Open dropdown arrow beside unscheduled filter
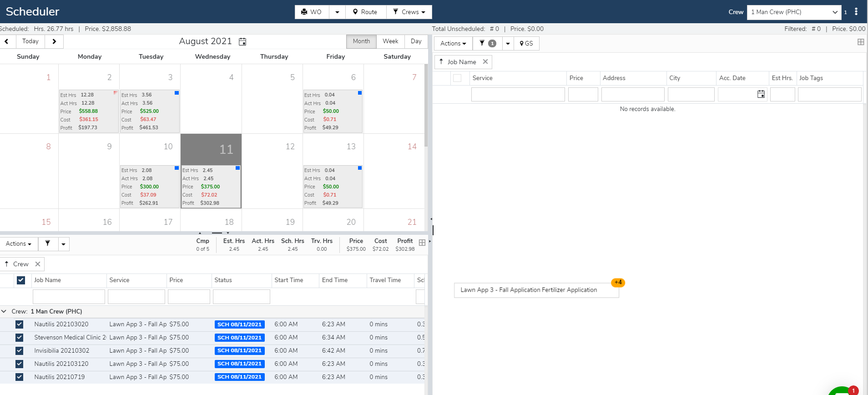The width and height of the screenshot is (868, 395). click(508, 43)
